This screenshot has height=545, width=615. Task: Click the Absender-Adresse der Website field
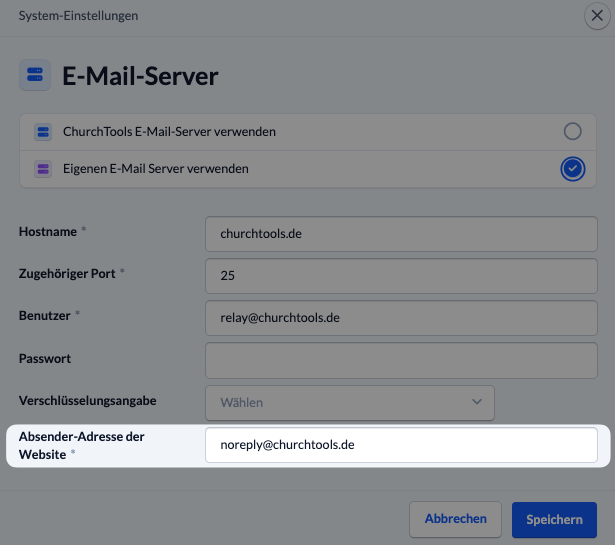tap(403, 445)
